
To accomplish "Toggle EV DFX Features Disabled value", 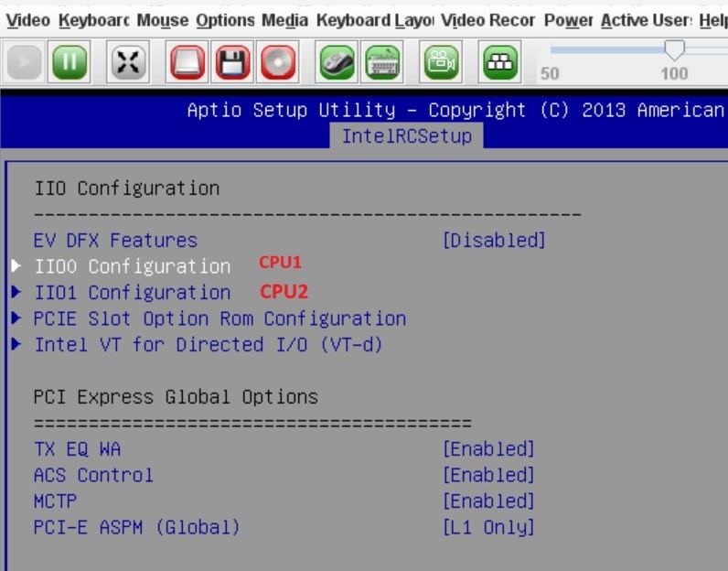I will [x=493, y=241].
